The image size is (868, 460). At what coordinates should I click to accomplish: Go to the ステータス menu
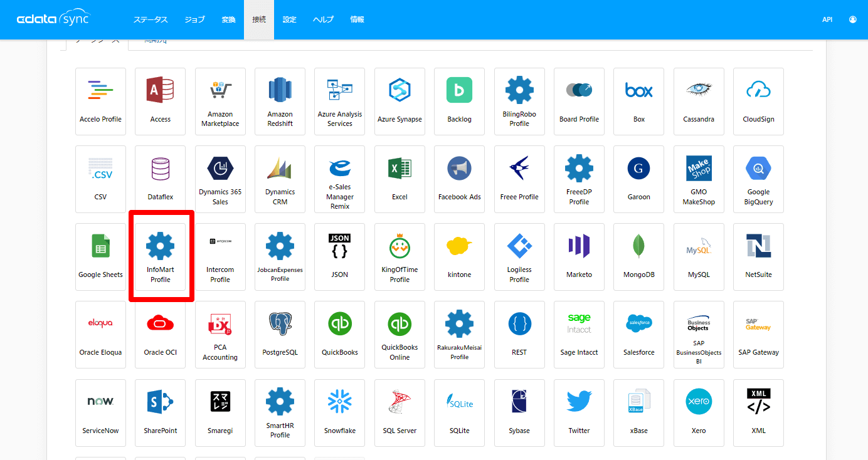click(x=151, y=19)
